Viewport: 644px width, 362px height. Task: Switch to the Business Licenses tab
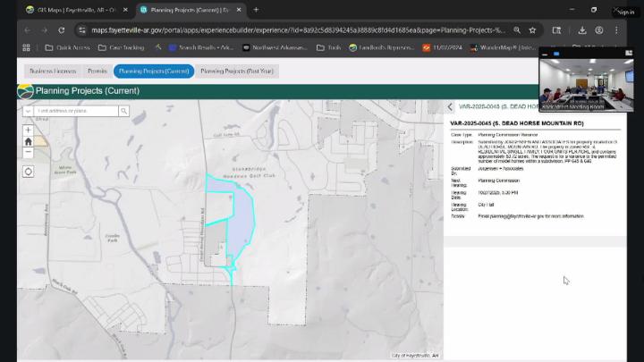53,70
